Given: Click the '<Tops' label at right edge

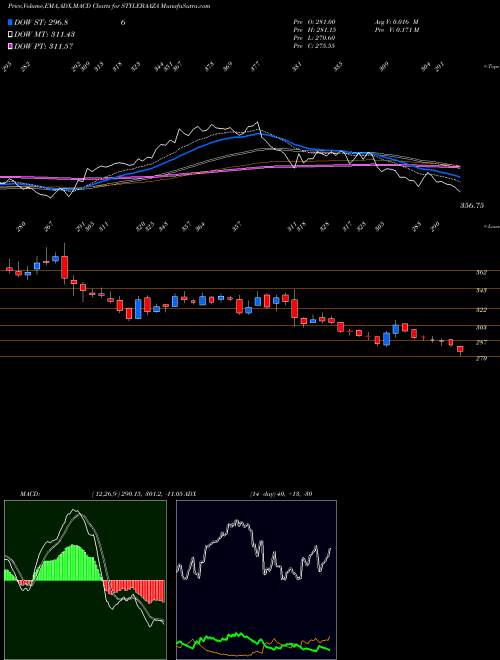Looking at the screenshot, I should point(491,67).
